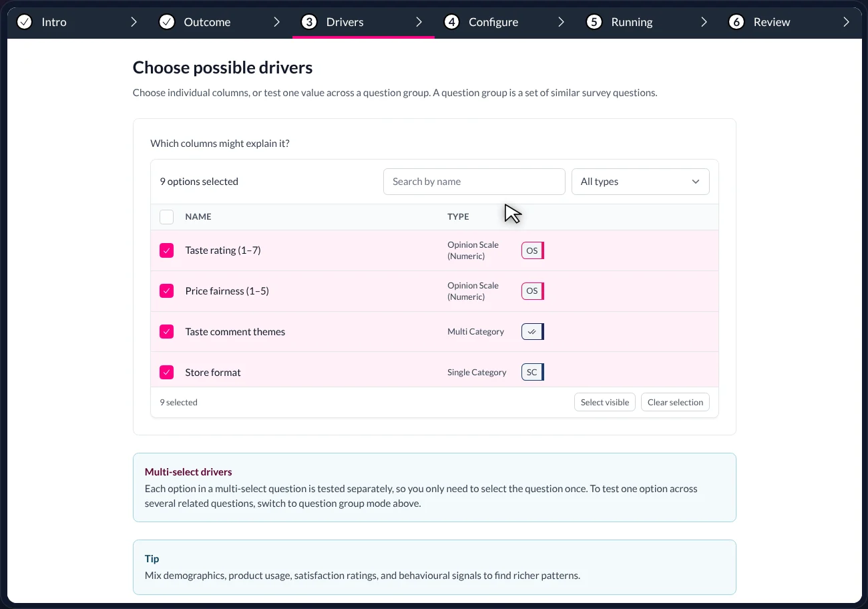Click the 9 options selected label
The image size is (868, 609).
tap(199, 182)
